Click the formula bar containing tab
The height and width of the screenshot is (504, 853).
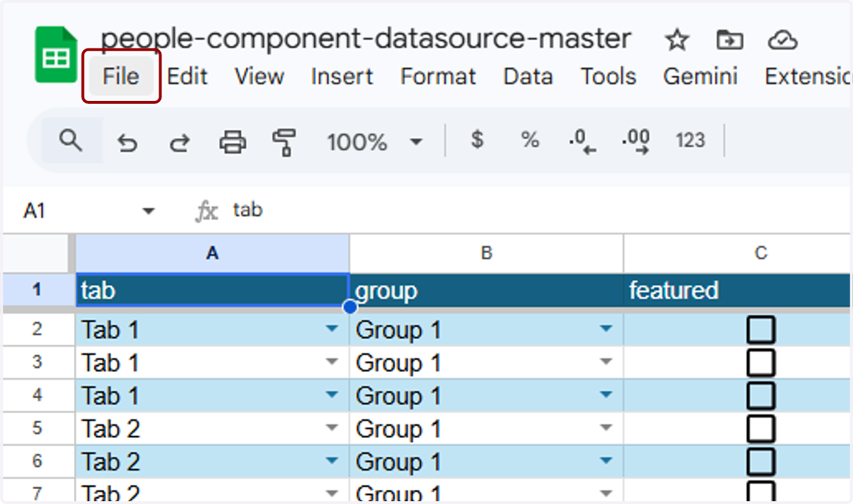coord(540,210)
